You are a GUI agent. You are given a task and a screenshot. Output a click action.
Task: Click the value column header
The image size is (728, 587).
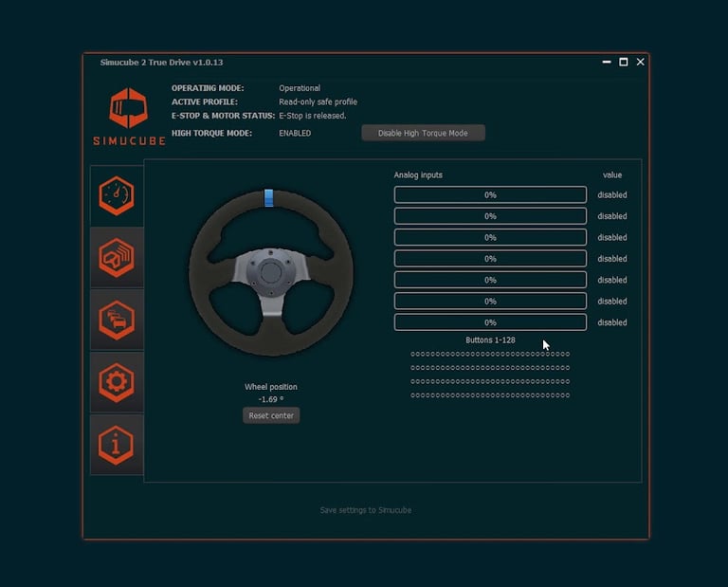tap(612, 175)
